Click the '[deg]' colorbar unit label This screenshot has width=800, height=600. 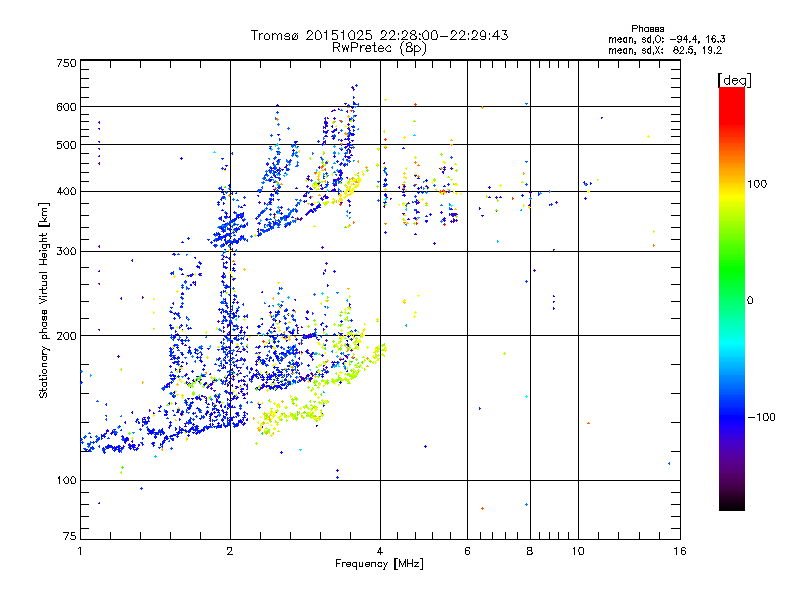pyautogui.click(x=734, y=80)
